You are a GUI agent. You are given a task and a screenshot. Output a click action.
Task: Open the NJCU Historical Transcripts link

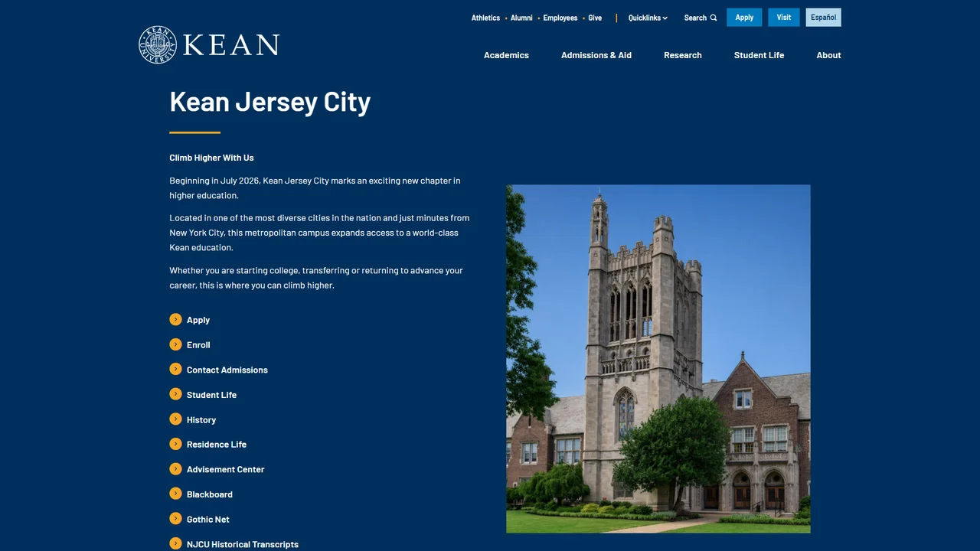[x=243, y=545]
